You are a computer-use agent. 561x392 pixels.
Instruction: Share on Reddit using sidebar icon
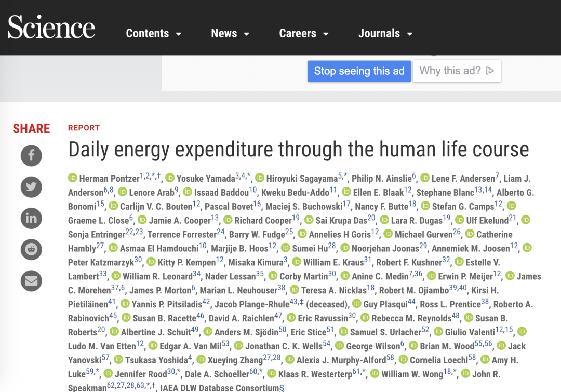pos(31,250)
